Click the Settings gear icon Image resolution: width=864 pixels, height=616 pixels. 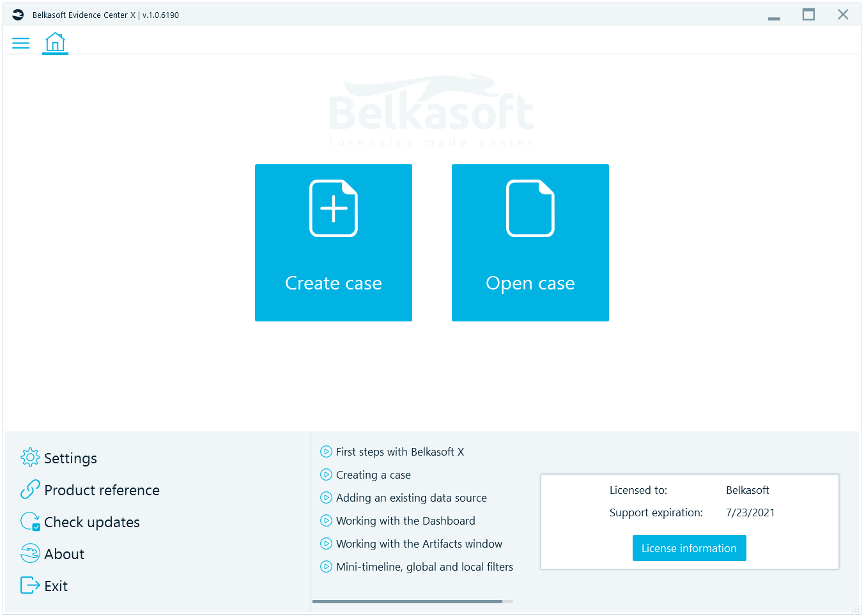coord(30,458)
